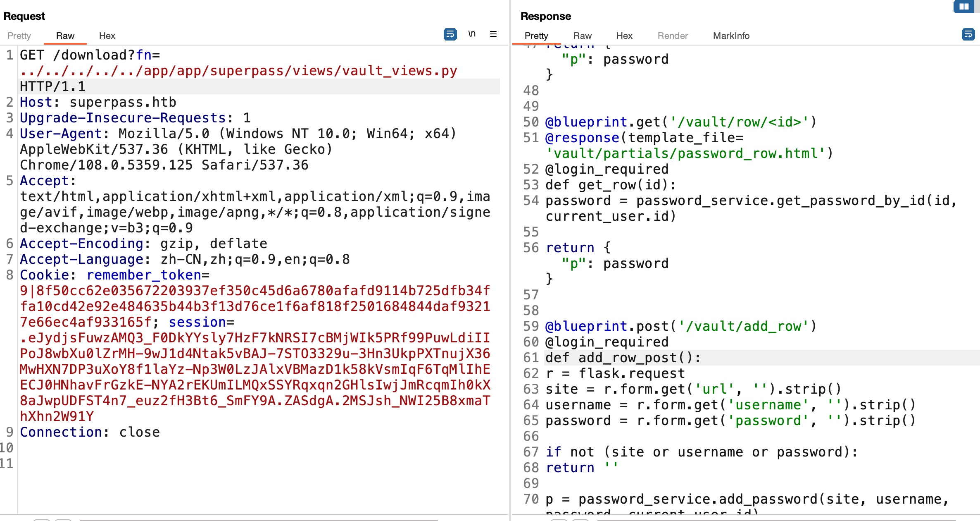Place cursor on the HTTP/1.1 request line
This screenshot has height=521, width=980.
click(53, 86)
